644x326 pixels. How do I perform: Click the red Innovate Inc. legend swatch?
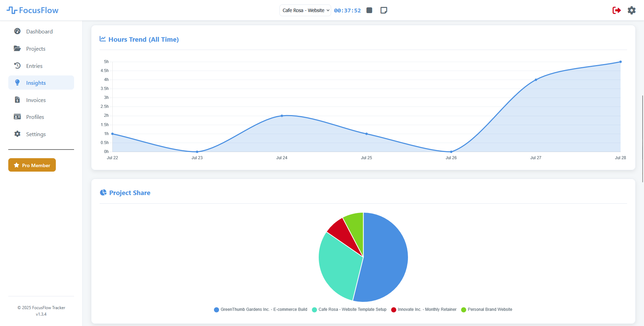click(x=393, y=310)
